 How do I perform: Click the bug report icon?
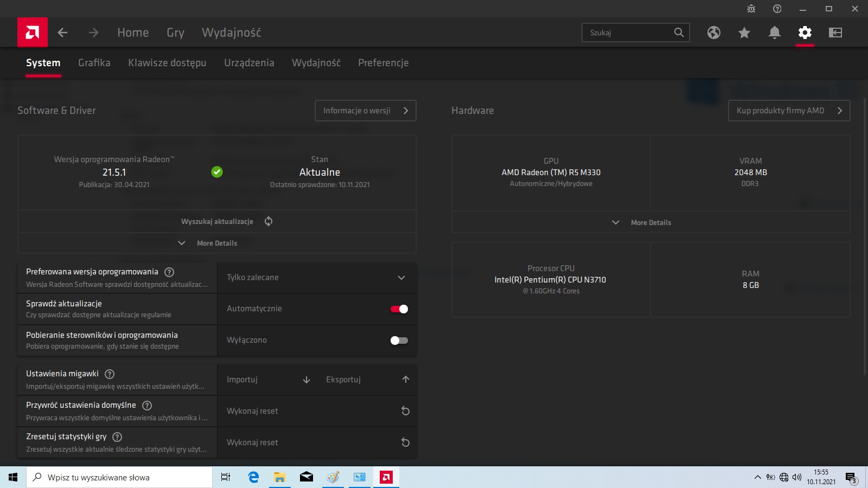point(751,9)
